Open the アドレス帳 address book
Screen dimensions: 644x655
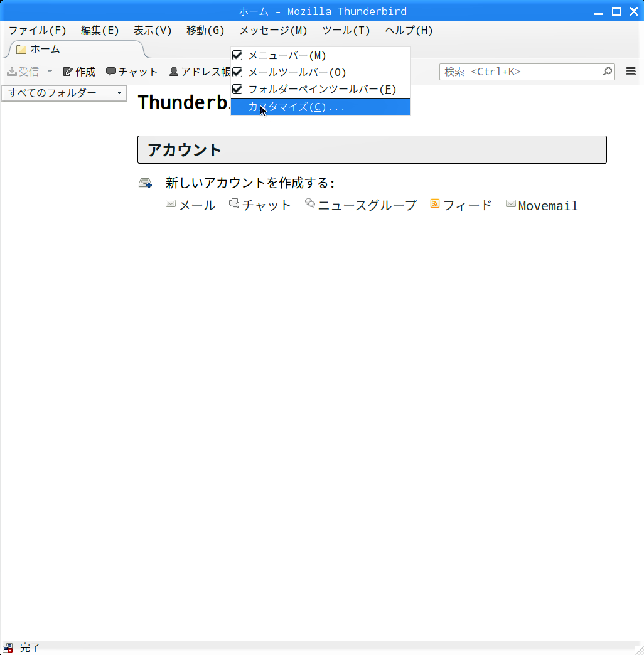point(200,72)
